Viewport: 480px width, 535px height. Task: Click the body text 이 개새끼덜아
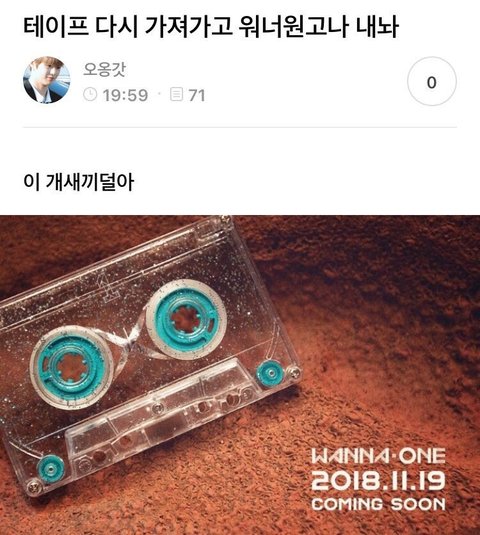[x=78, y=182]
